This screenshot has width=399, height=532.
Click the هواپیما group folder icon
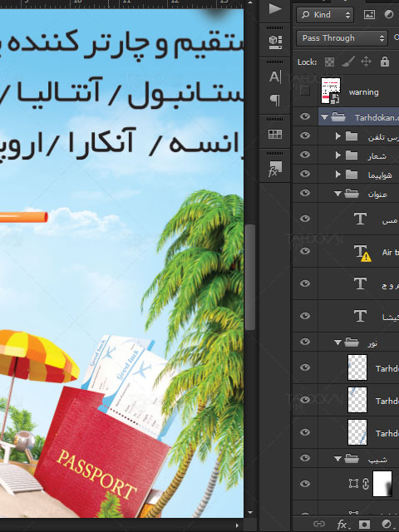[352, 174]
